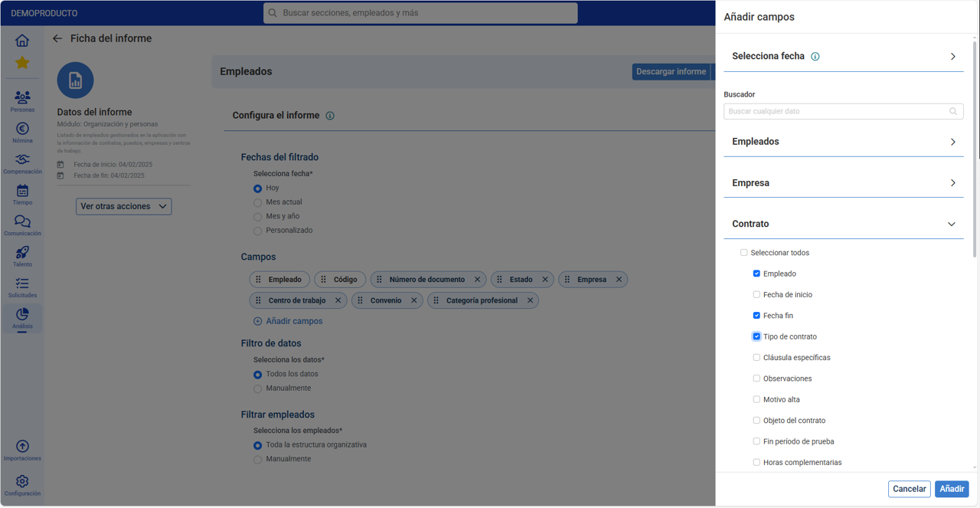
Task: Check Objeto del contrato checkbox
Action: click(756, 421)
